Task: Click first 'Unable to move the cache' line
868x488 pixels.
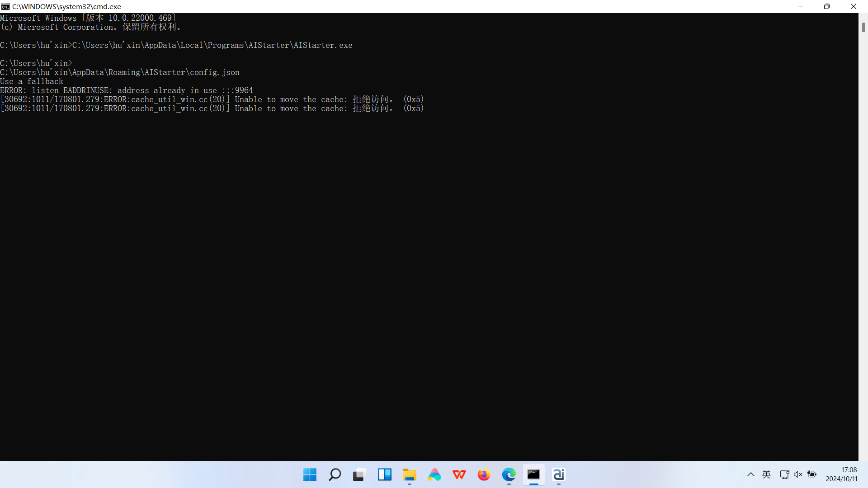Action: [x=212, y=99]
